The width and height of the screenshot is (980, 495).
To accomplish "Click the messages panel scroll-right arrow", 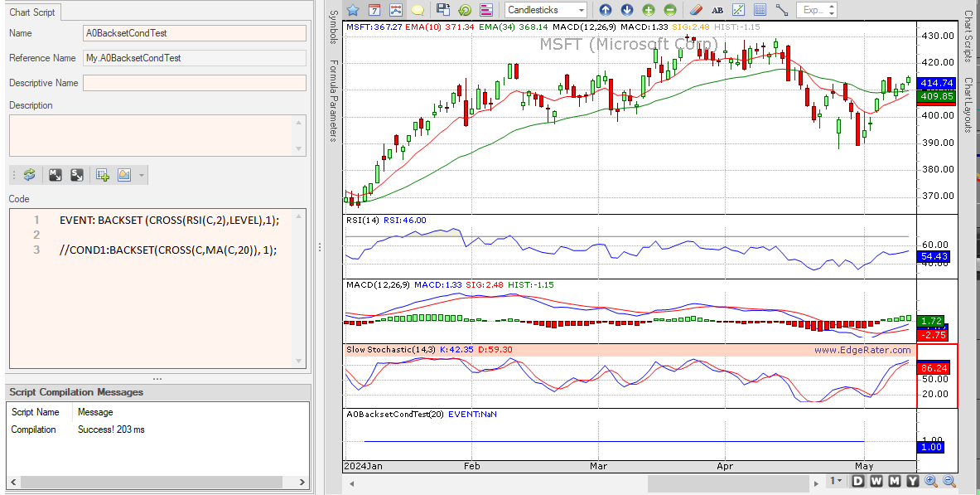I will coord(302,483).
